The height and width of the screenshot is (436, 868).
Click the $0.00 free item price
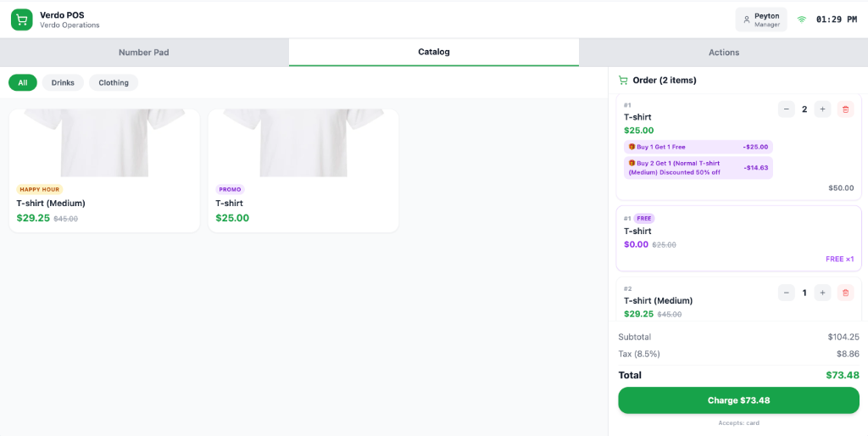coord(636,244)
